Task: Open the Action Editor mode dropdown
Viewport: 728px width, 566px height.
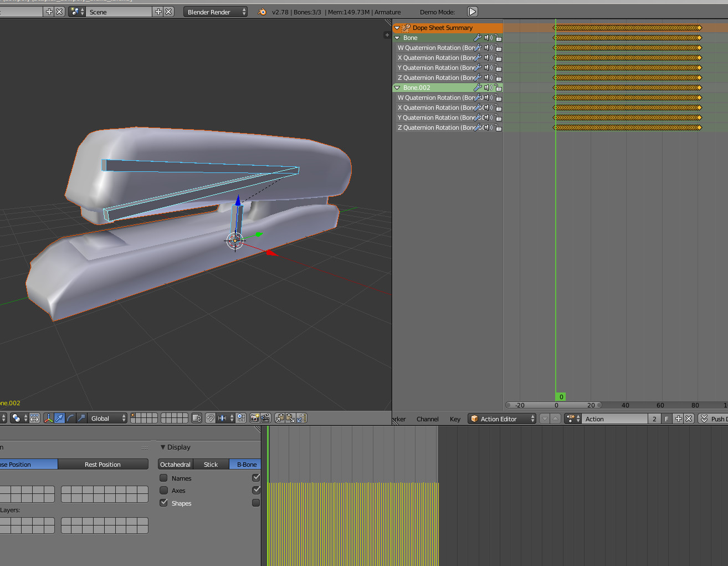Action: pos(502,419)
